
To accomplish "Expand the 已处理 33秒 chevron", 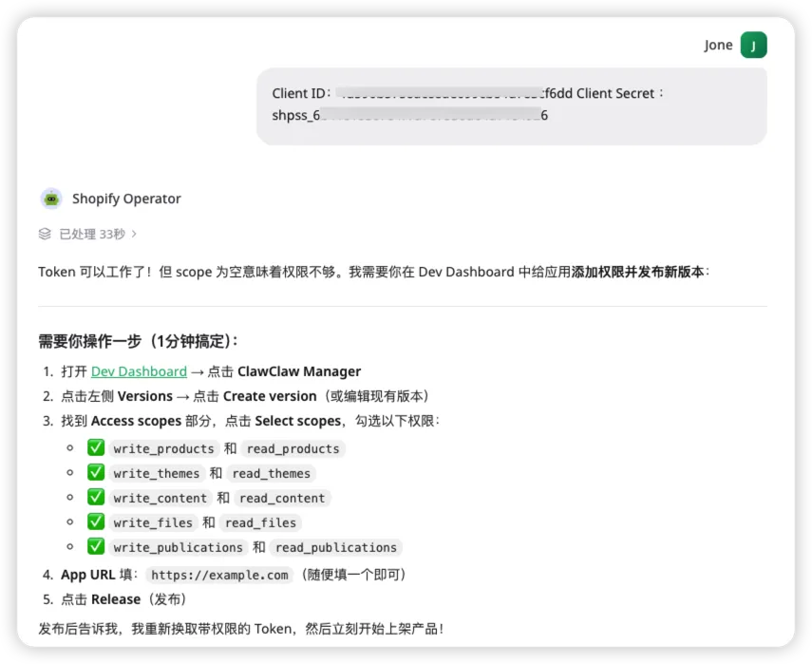I will (134, 234).
